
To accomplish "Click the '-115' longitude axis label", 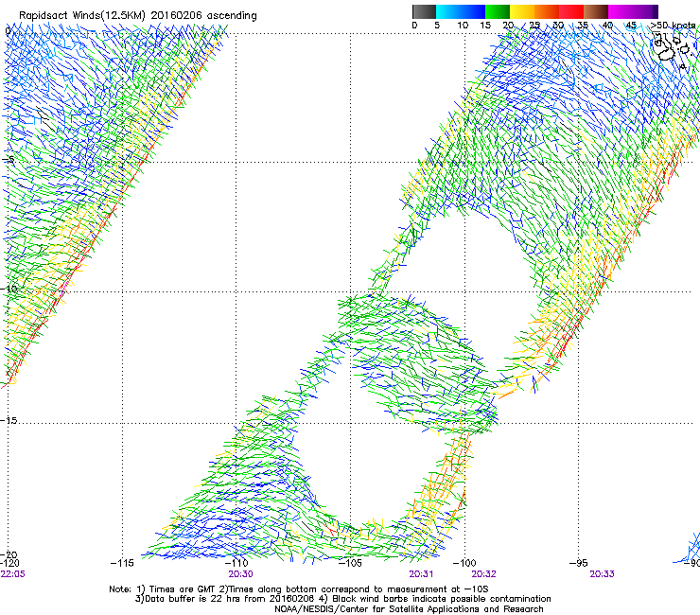I will tap(122, 563).
